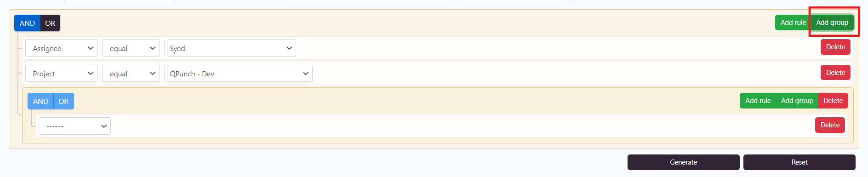Delete the nested group
This screenshot has width=868, height=177.
pos(833,101)
